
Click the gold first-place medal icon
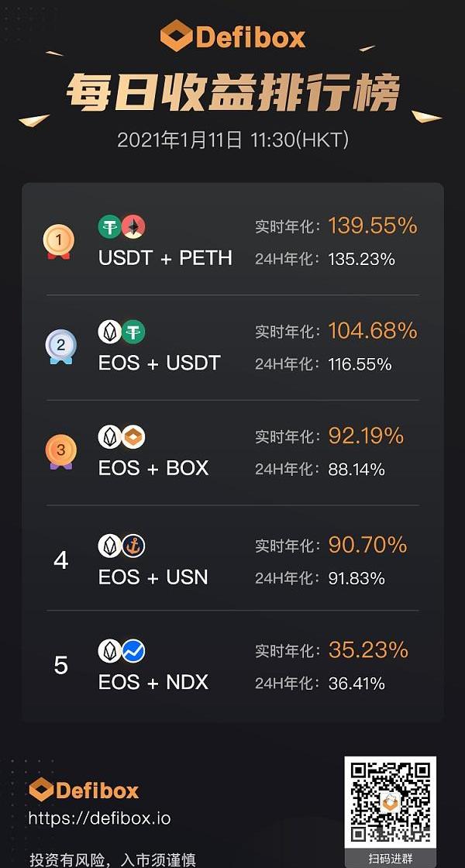(59, 241)
